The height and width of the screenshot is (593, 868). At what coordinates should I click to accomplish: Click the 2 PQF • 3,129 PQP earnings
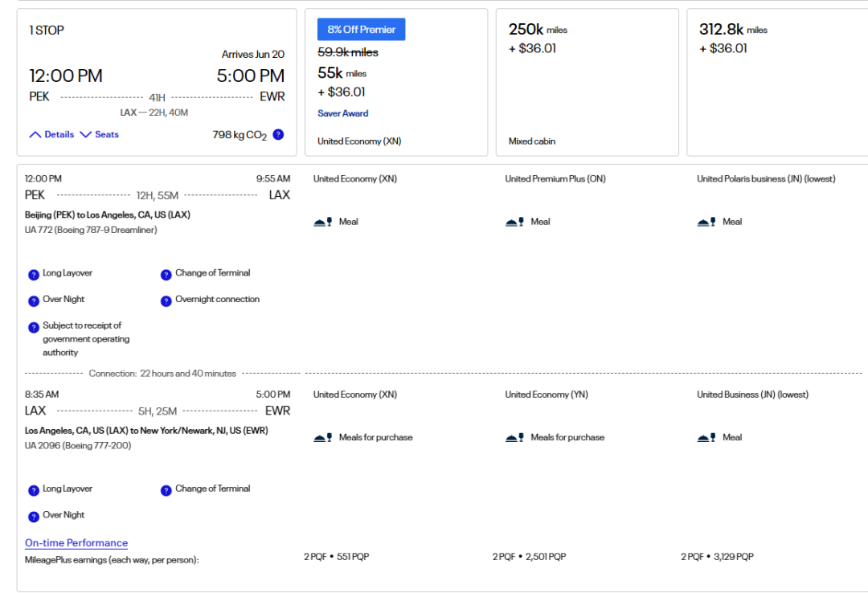718,557
